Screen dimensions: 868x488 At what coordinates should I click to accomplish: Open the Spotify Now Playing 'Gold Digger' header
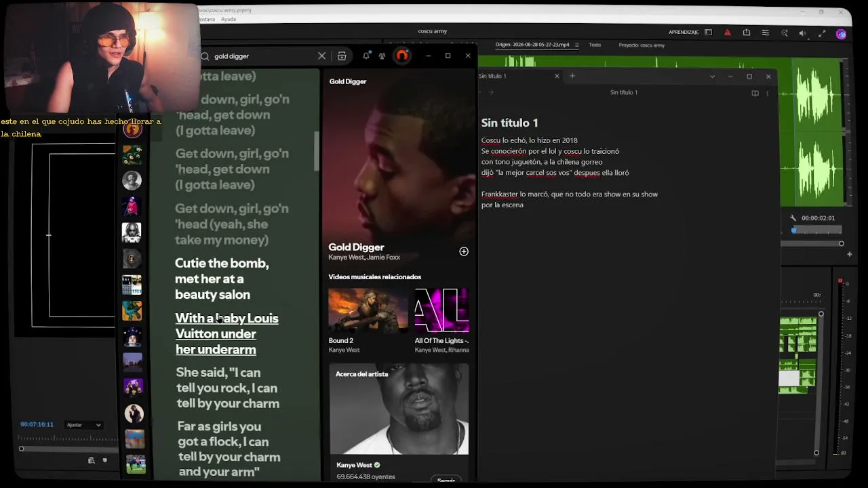[348, 81]
